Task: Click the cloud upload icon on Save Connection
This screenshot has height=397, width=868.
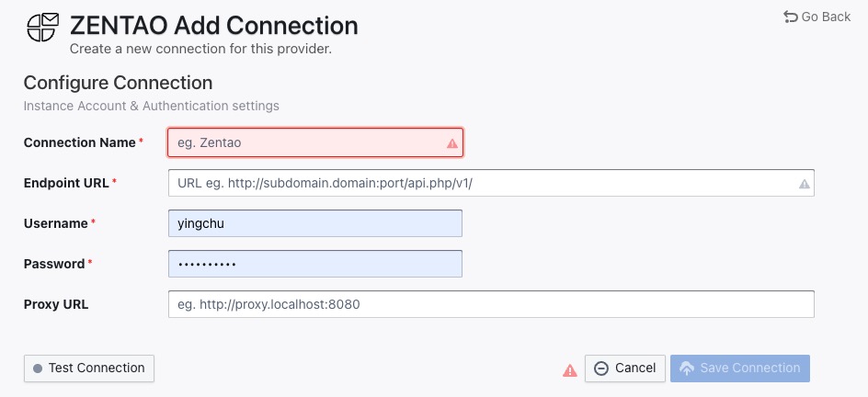Action: [686, 369]
